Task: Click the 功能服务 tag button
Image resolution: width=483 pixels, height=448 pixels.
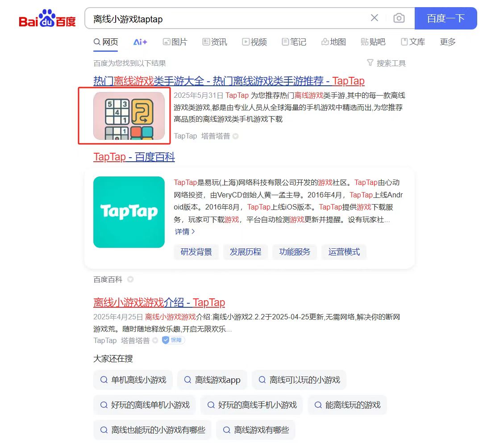Action: [295, 252]
